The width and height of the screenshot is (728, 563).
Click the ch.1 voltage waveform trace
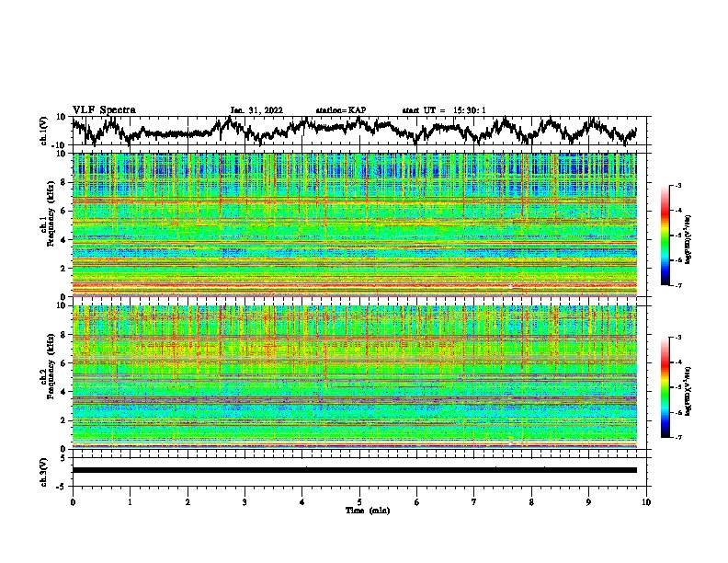pyautogui.click(x=354, y=130)
